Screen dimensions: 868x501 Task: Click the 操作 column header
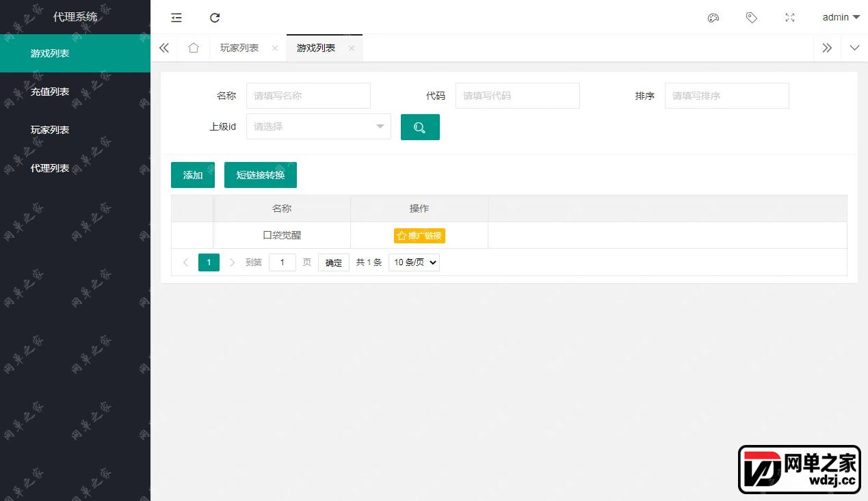[x=419, y=208]
